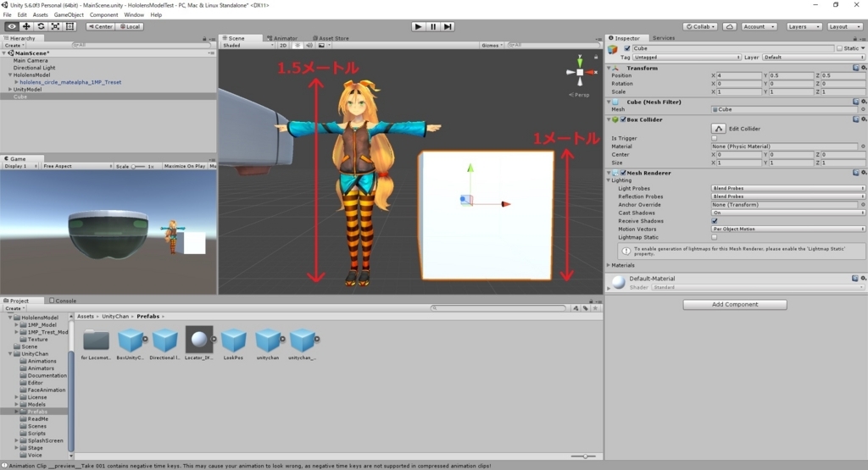Click Edit Collider icon button
Screen dimensions: 868x470
tap(719, 128)
